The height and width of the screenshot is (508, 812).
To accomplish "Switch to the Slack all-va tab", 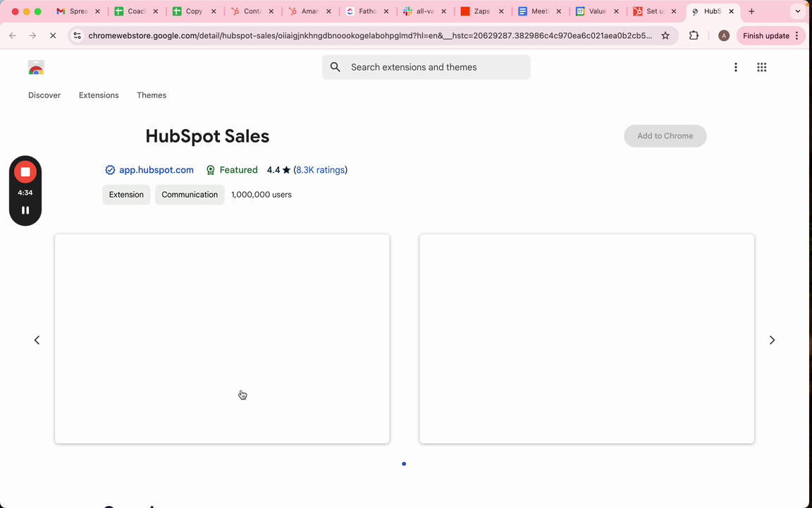I will (x=424, y=11).
